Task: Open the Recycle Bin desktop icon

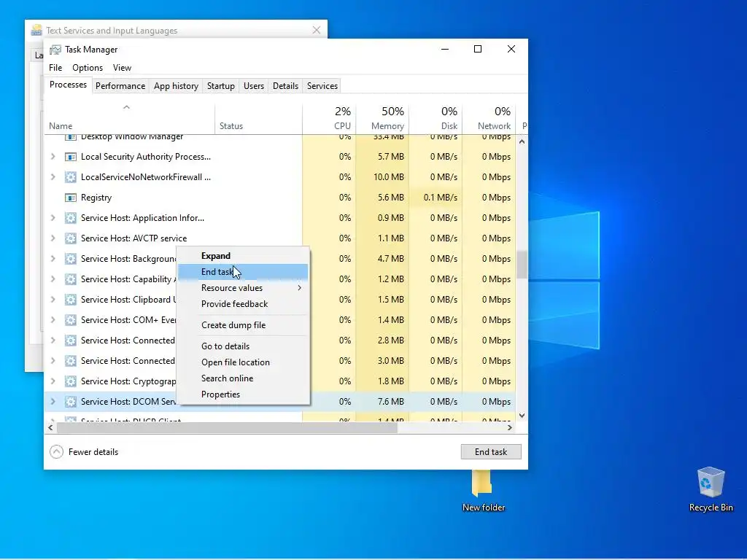Action: point(711,489)
